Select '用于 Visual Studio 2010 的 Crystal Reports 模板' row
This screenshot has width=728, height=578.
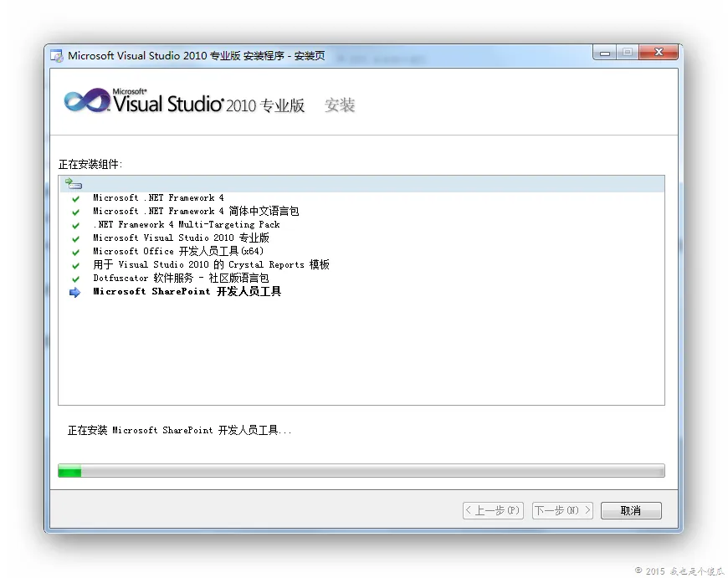(x=211, y=265)
